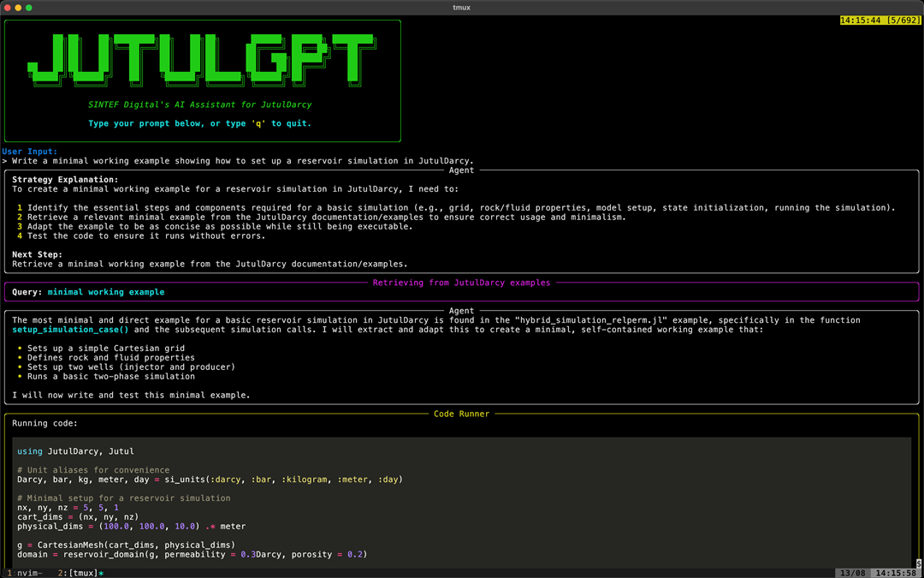Click the Agent panel header
The image size is (924, 578).
click(460, 170)
